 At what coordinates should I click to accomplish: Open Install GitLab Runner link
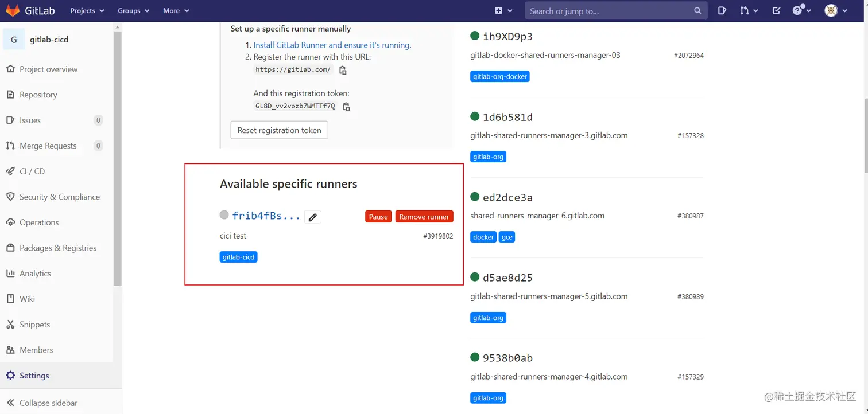tap(332, 45)
